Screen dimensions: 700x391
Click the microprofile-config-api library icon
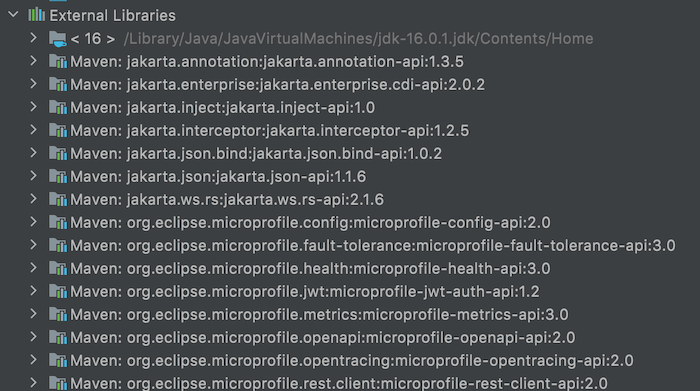tap(58, 222)
